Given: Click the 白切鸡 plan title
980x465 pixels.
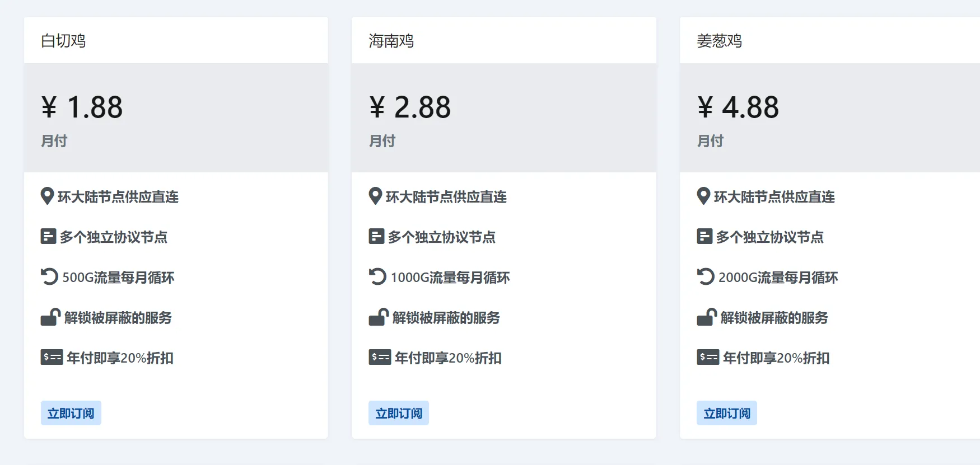Looking at the screenshot, I should [x=63, y=41].
